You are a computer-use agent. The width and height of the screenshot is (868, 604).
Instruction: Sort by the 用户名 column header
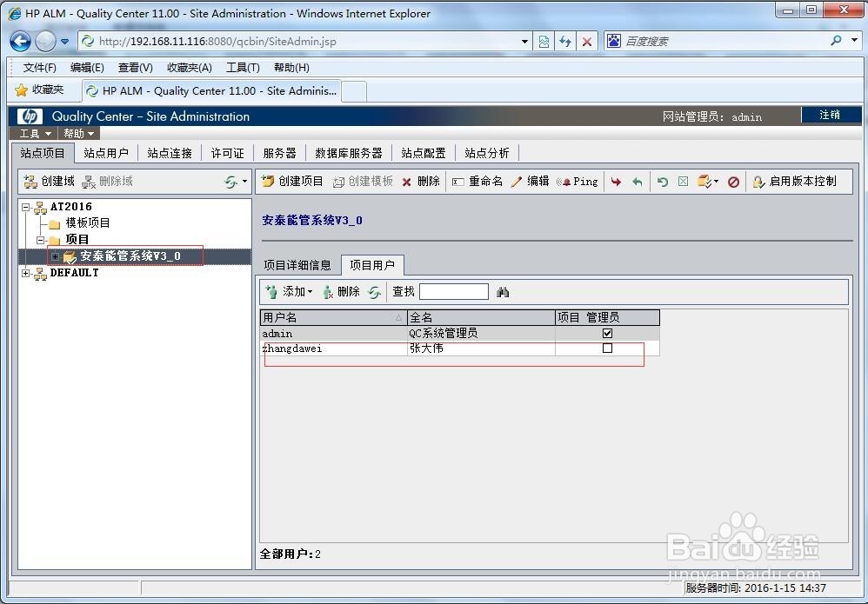333,317
